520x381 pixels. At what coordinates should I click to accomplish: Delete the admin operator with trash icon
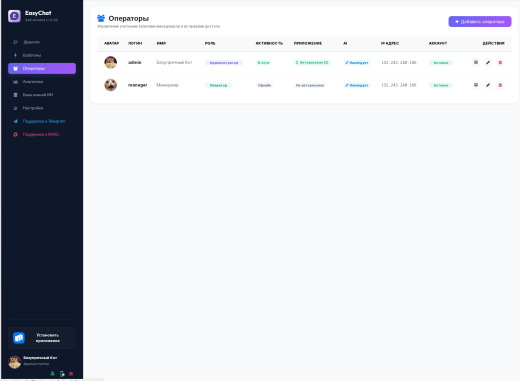pyautogui.click(x=500, y=62)
